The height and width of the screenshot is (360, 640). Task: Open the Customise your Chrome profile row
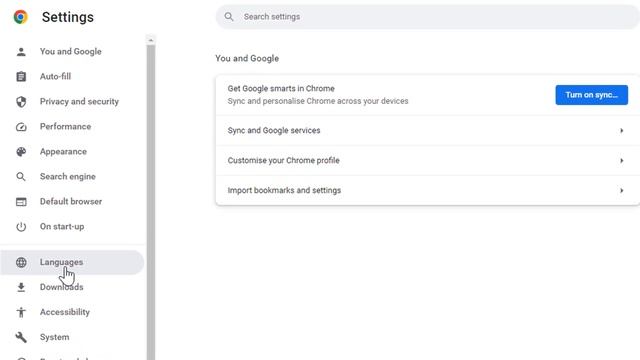427,161
